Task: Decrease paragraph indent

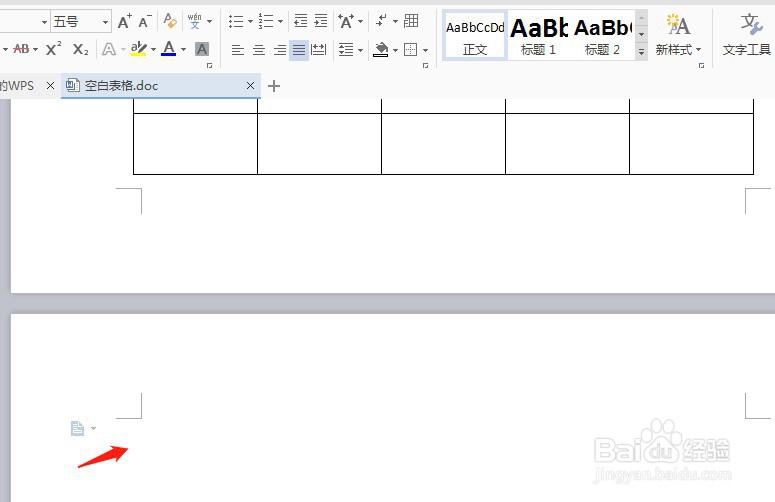Action: [301, 21]
